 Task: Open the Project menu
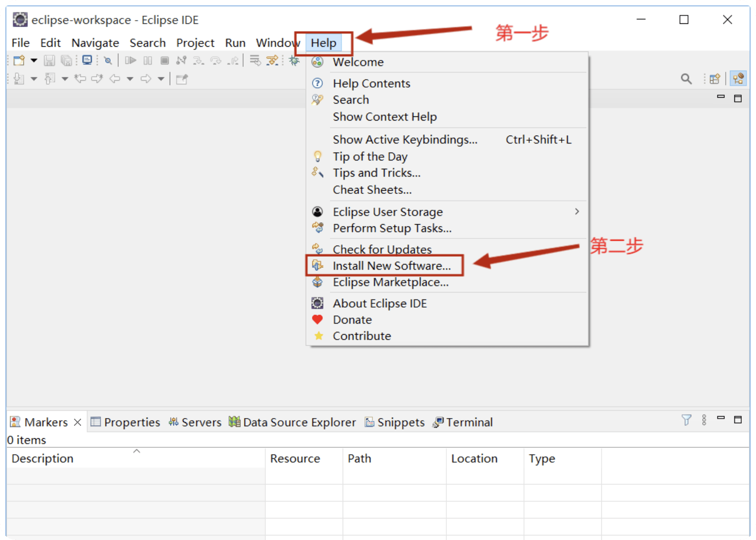[195, 43]
